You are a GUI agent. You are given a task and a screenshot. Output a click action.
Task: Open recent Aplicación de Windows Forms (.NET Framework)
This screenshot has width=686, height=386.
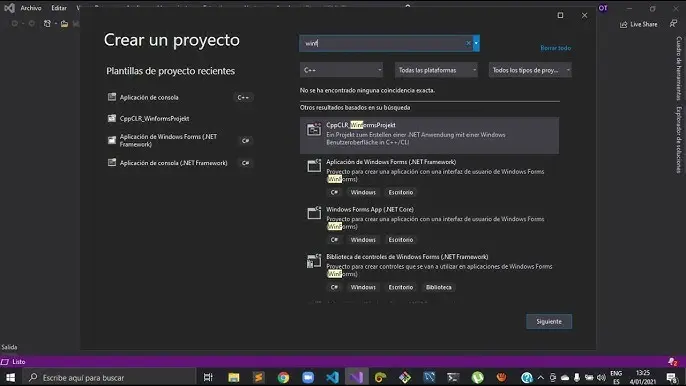(x=180, y=140)
